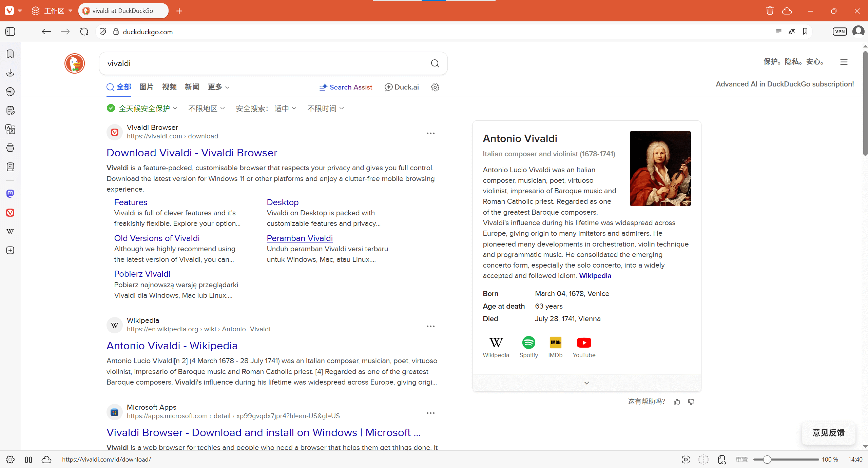Open the 不限时间 time filter dropdown
The image size is (868, 468).
click(325, 109)
